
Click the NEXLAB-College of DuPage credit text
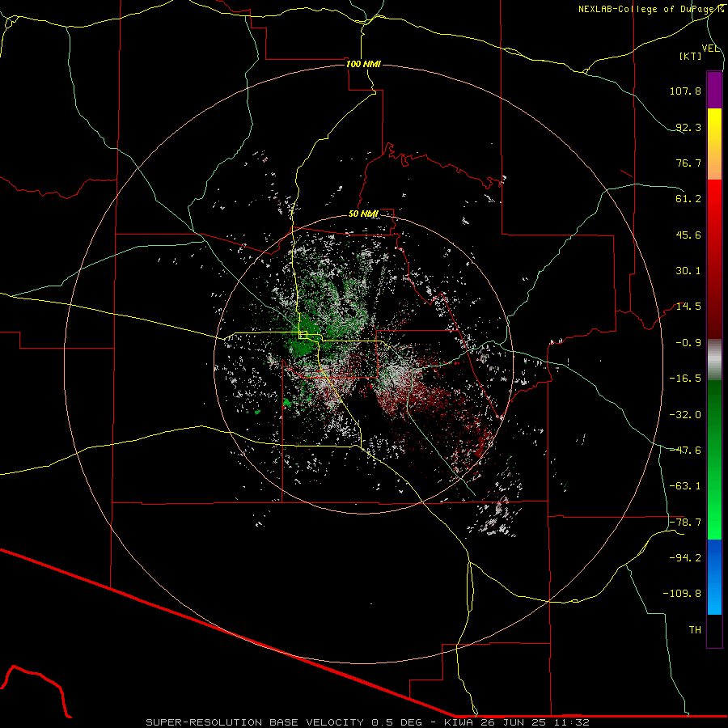[650, 9]
